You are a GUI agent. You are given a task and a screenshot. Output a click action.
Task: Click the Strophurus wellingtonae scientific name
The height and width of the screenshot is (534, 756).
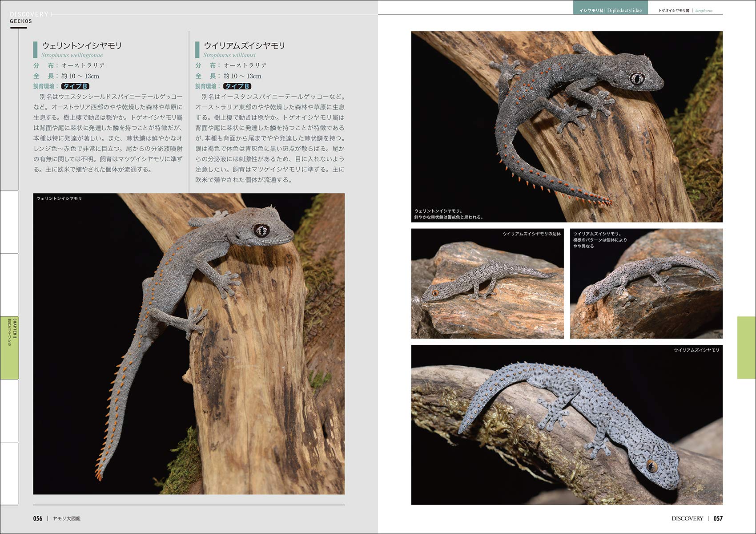tap(72, 55)
